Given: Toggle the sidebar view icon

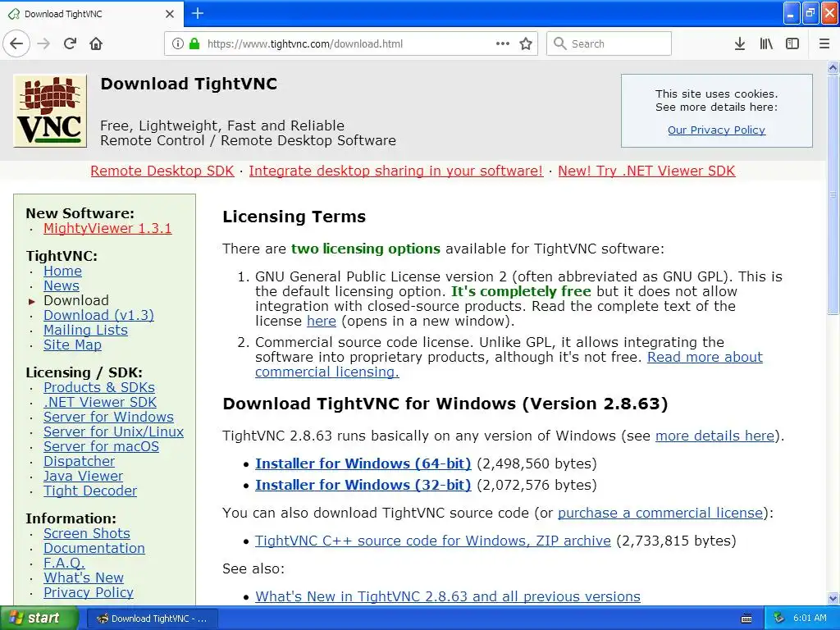Looking at the screenshot, I should 792,43.
